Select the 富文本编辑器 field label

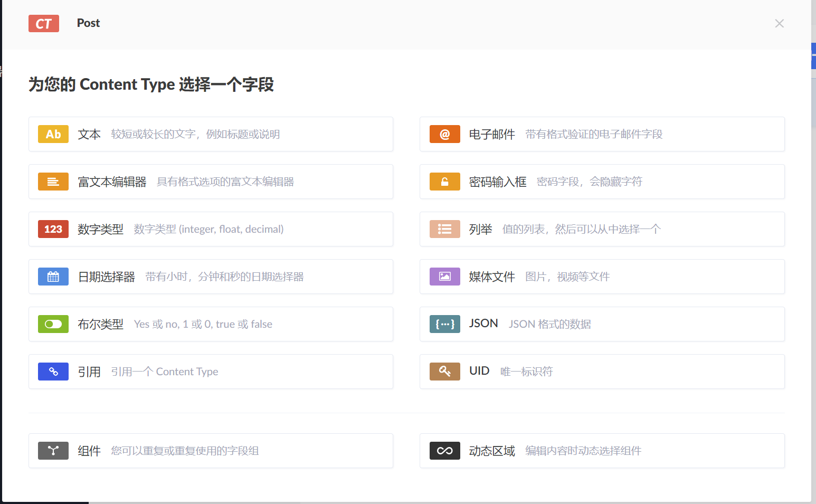[x=112, y=182]
